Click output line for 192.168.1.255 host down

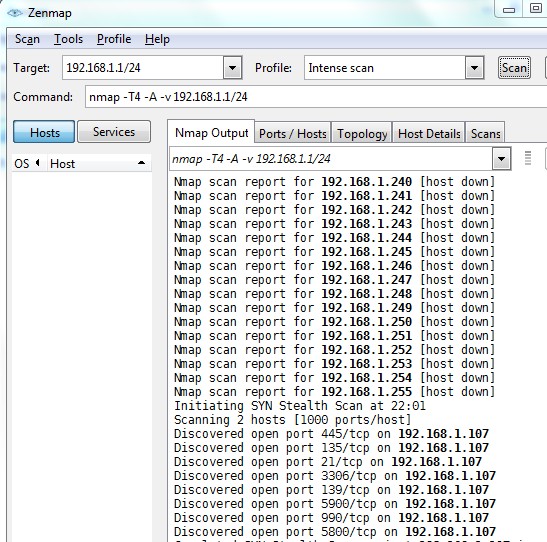[334, 392]
